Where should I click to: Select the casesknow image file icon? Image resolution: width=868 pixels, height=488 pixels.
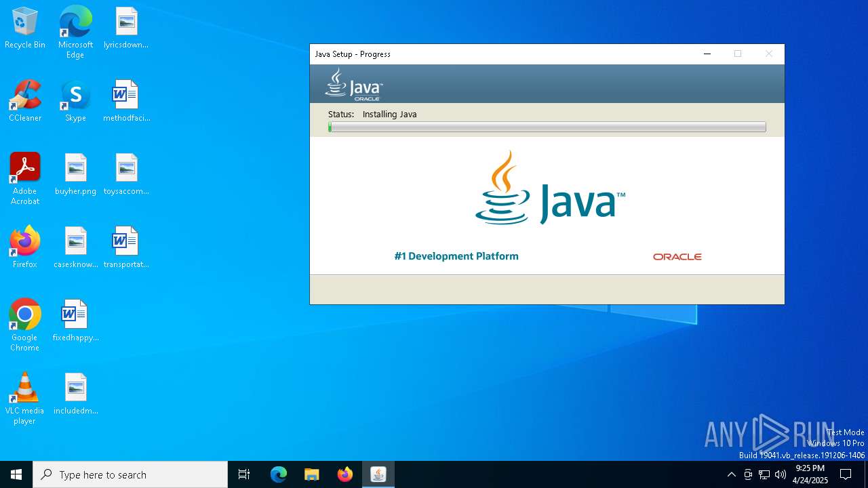[75, 248]
